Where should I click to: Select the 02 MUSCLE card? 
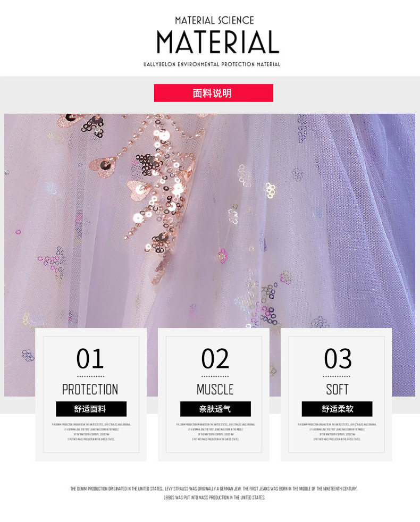(x=214, y=394)
